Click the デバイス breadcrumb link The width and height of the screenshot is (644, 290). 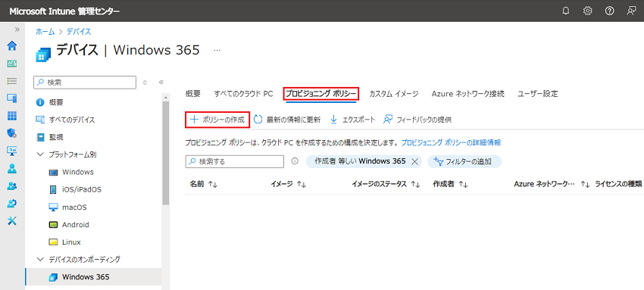(x=79, y=32)
